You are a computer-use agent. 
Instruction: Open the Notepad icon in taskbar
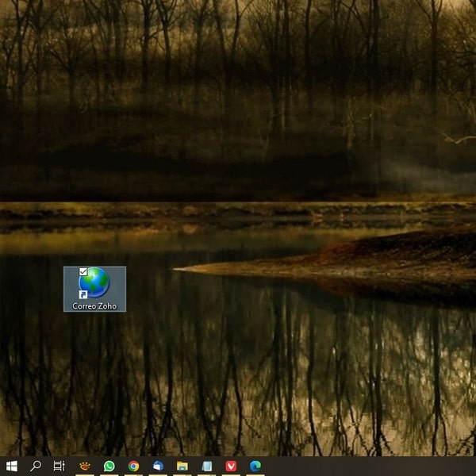click(x=207, y=466)
